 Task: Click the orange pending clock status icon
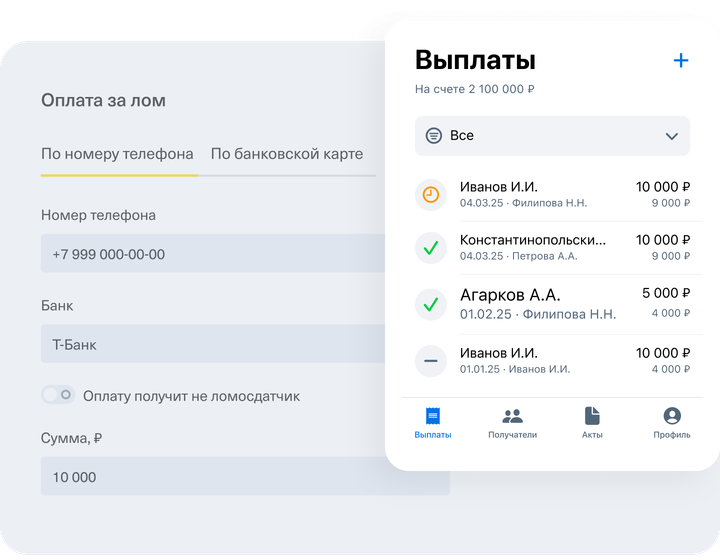431,195
